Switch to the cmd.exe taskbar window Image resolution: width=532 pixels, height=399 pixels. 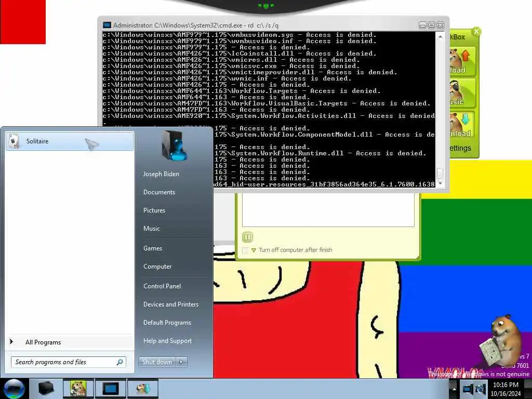[110, 389]
